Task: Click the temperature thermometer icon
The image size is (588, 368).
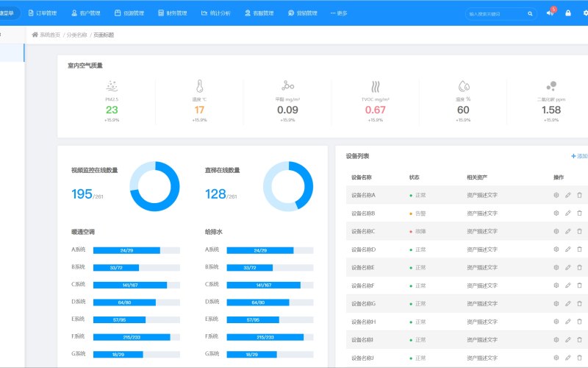Action: [x=199, y=86]
